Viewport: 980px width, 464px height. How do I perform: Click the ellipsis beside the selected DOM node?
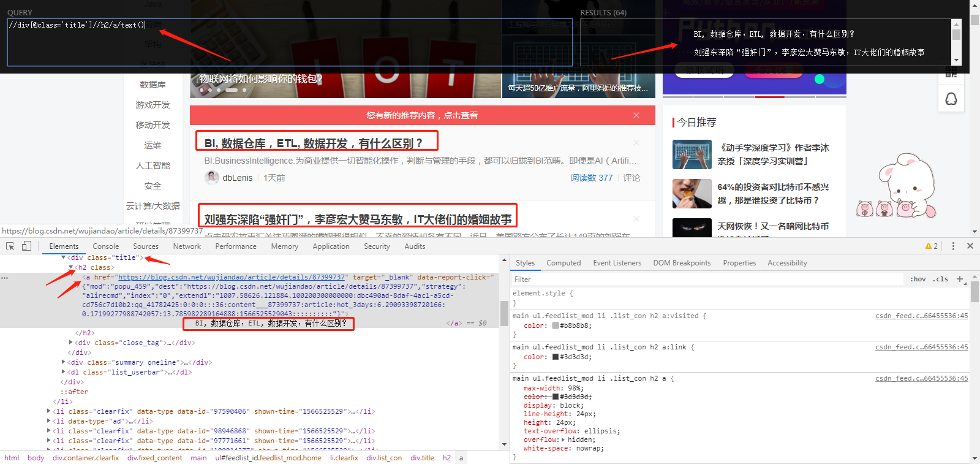pyautogui.click(x=5, y=278)
